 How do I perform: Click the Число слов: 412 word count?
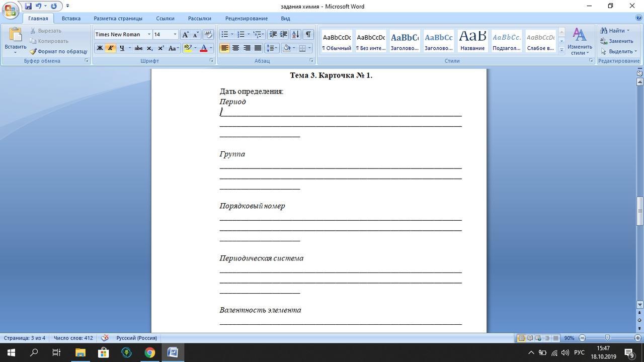73,338
